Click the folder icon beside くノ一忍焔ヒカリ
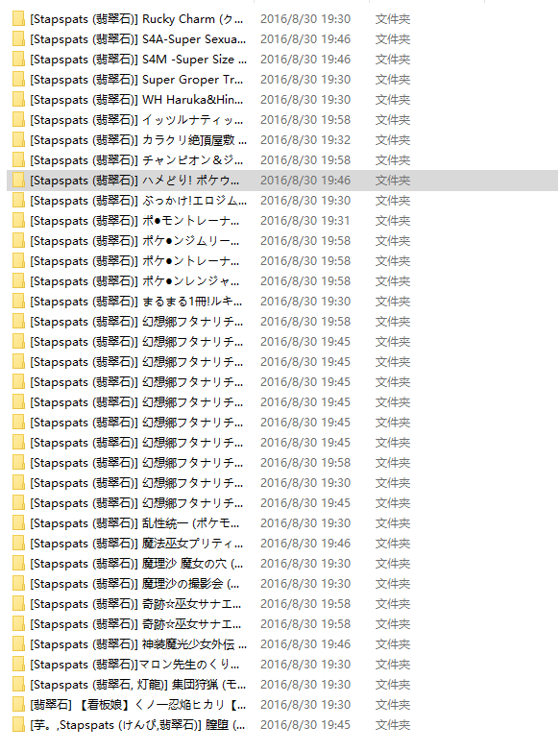Viewport: 560px width, 751px height. point(18,705)
